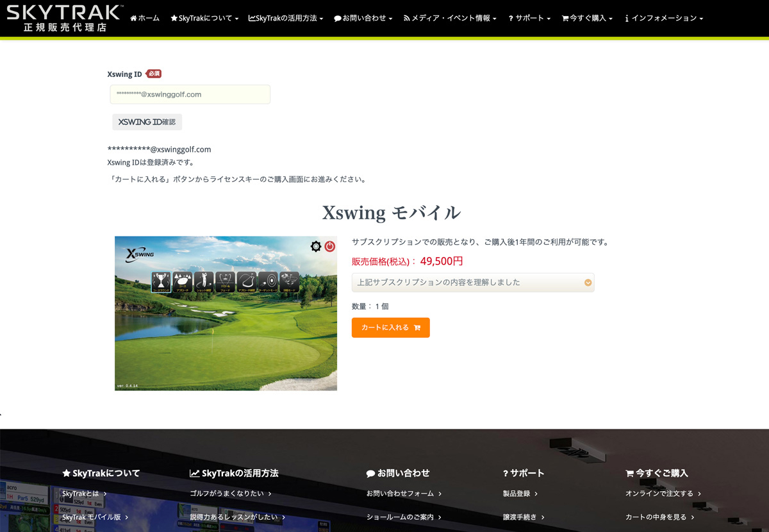This screenshot has width=769, height=532.
Task: Expand the サポート navigation dropdown
Action: (x=529, y=19)
